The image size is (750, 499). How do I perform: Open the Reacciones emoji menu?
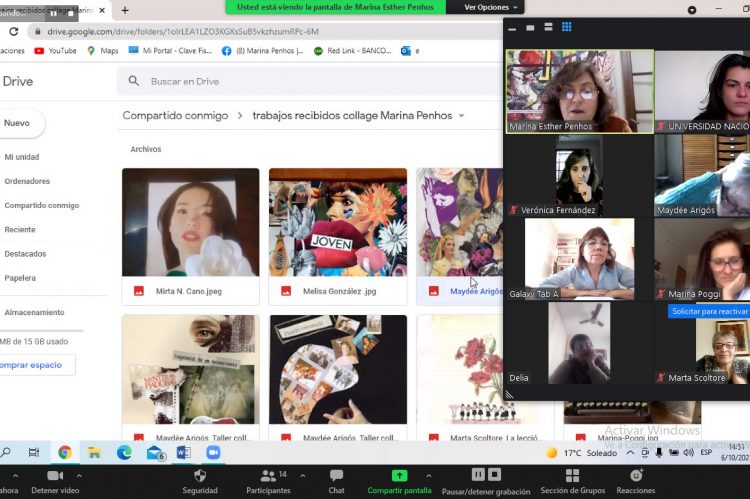[635, 476]
